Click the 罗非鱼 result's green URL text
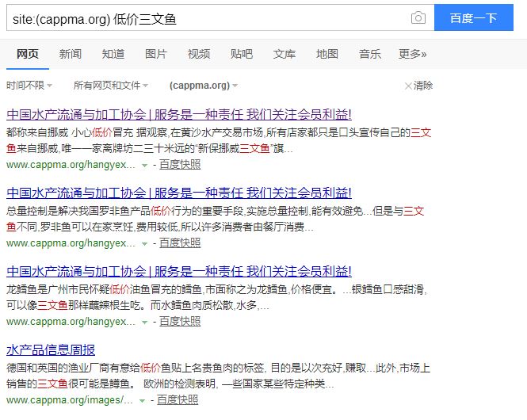The height and width of the screenshot is (420, 527). [x=71, y=243]
